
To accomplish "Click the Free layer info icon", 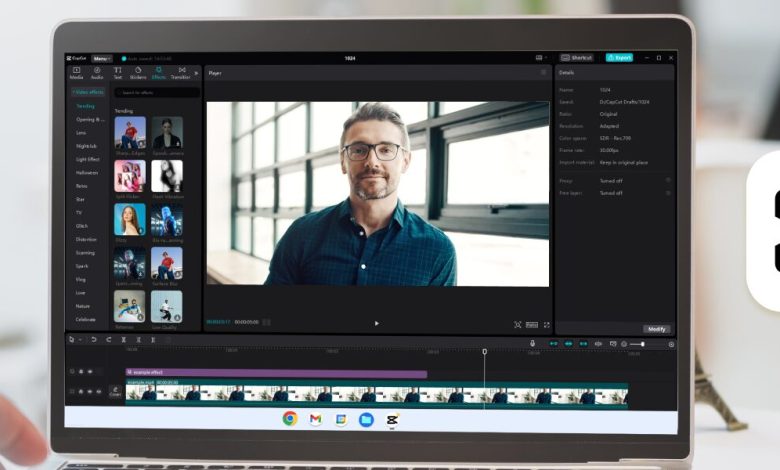I will coord(668,193).
